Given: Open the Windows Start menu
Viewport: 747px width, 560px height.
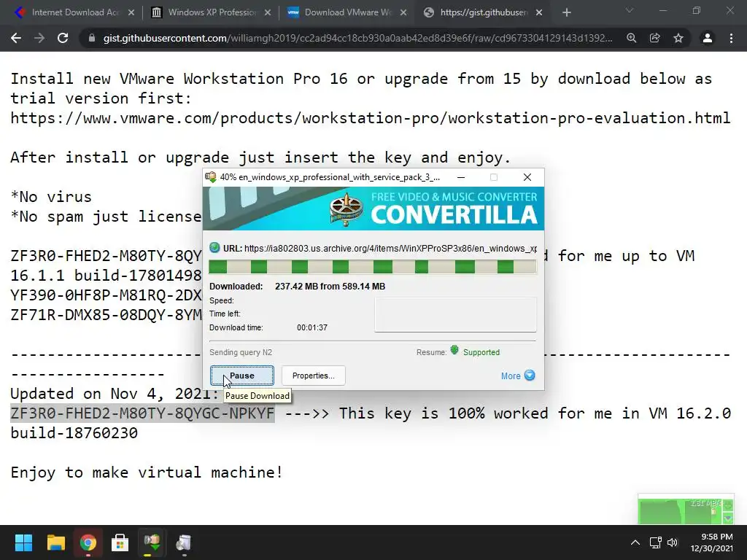Looking at the screenshot, I should click(x=23, y=542).
